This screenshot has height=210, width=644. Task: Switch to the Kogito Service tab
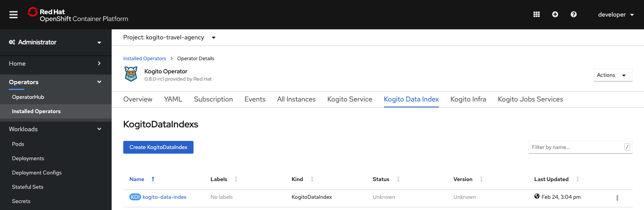pos(350,99)
